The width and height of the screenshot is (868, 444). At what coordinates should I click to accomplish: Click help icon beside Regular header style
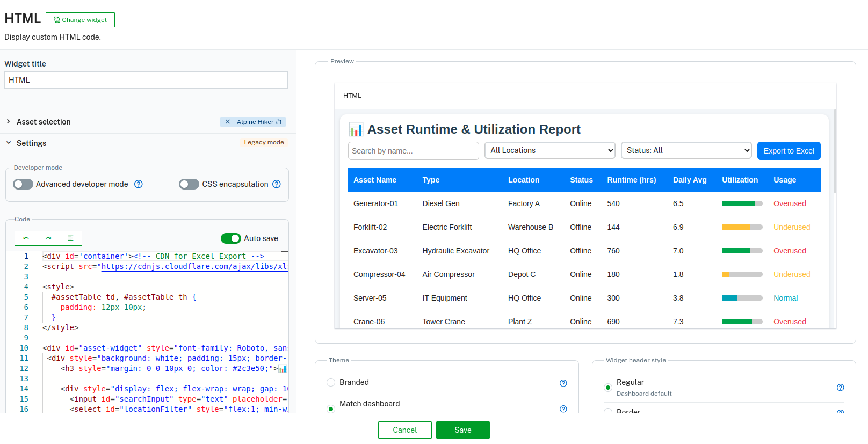point(840,388)
